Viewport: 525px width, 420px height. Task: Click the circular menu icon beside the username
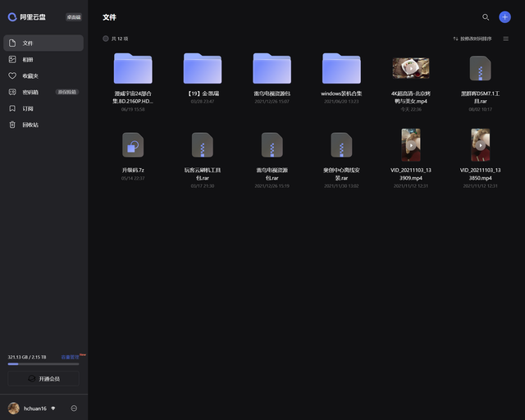click(x=74, y=409)
